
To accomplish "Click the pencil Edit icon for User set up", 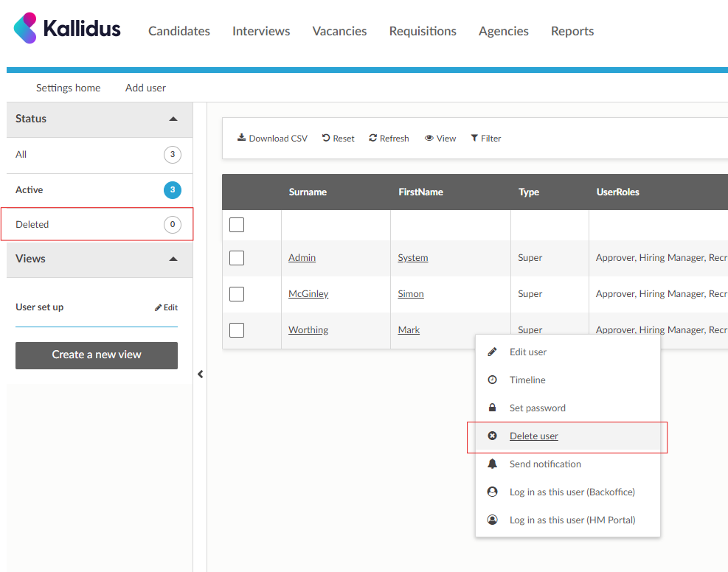I will (x=158, y=307).
